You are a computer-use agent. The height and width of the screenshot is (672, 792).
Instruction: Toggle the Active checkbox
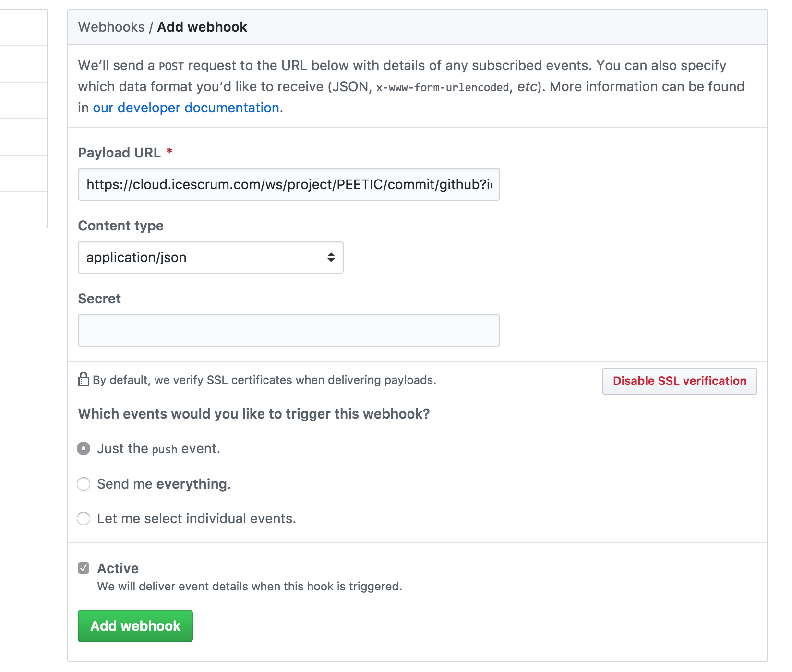tap(84, 568)
